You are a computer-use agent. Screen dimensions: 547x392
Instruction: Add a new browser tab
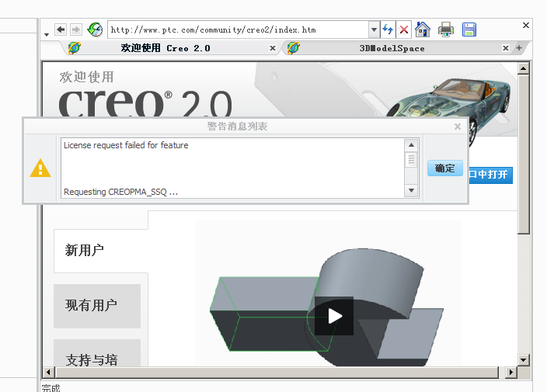coord(519,47)
